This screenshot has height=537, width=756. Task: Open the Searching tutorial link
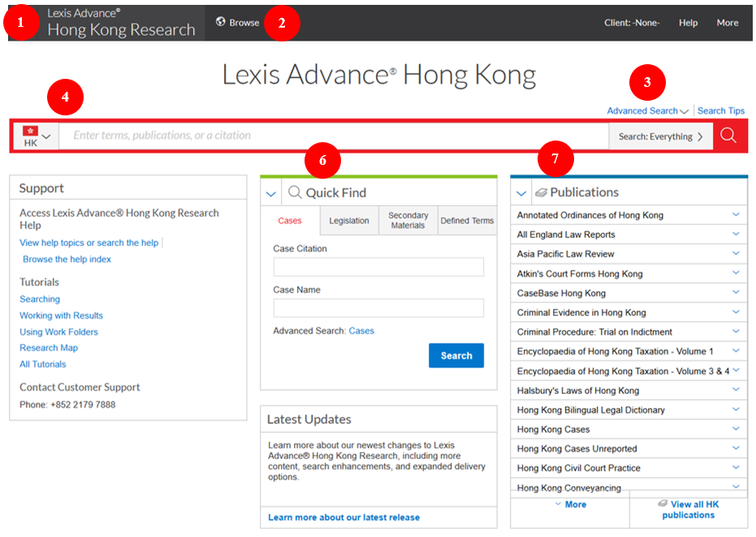pos(40,299)
